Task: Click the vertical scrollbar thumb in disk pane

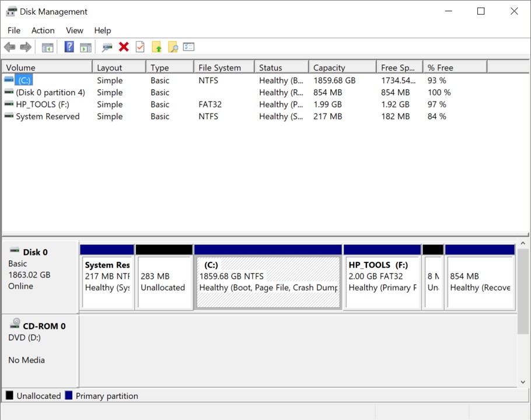Action: pos(523,292)
